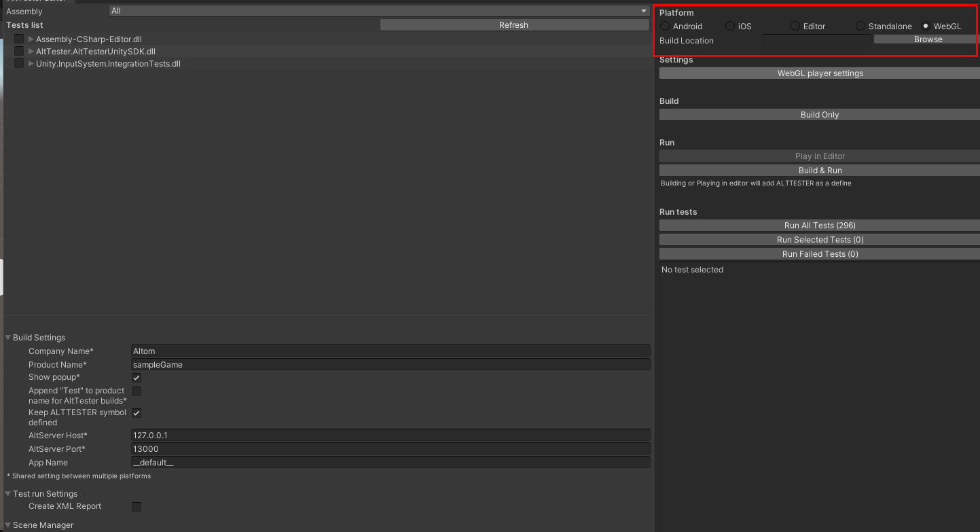Click the AltServer Port input field
Viewport: 980px width, 532px height.
pos(391,448)
